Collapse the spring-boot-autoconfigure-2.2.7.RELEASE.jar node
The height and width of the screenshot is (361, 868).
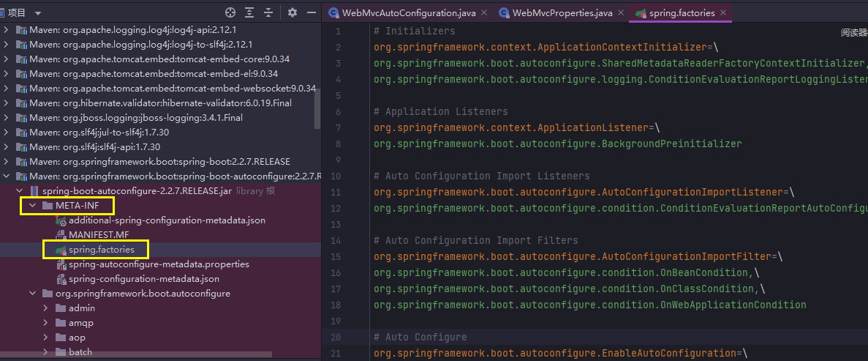pyautogui.click(x=19, y=191)
